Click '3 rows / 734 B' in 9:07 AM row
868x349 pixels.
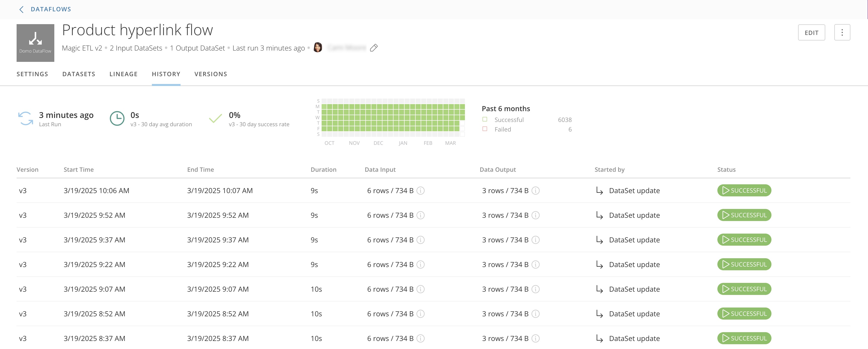pos(505,289)
